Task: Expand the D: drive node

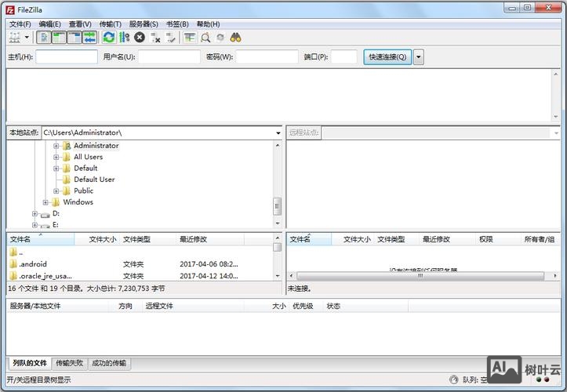Action: [x=35, y=213]
